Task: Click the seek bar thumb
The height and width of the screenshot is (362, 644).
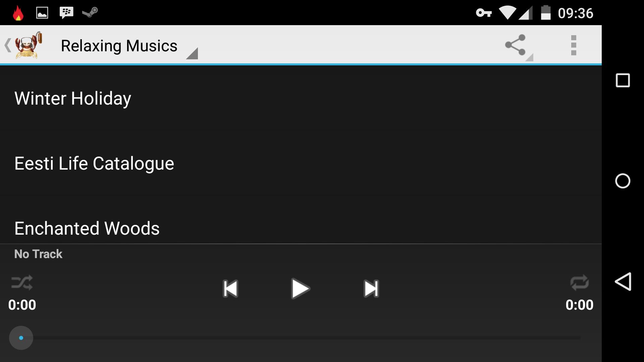Action: (x=21, y=338)
